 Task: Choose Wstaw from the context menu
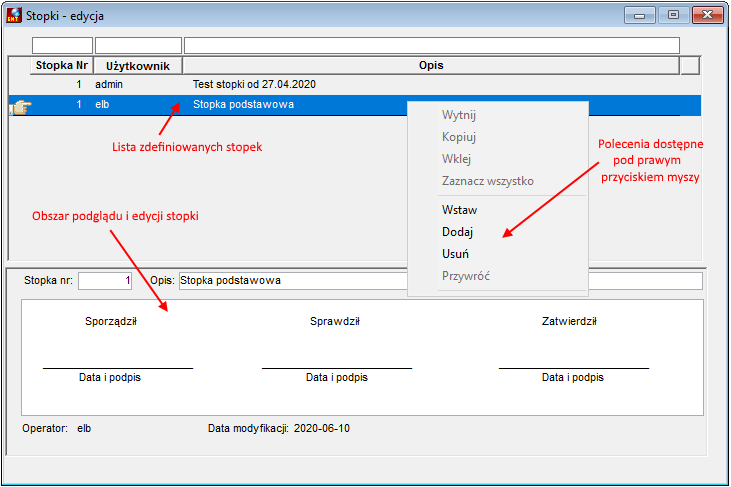pyautogui.click(x=459, y=210)
